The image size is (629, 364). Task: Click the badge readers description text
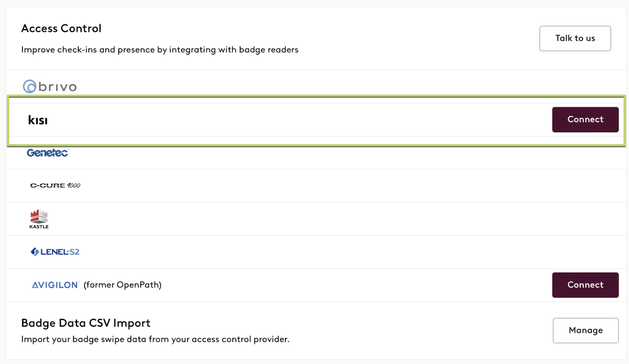[x=160, y=50]
